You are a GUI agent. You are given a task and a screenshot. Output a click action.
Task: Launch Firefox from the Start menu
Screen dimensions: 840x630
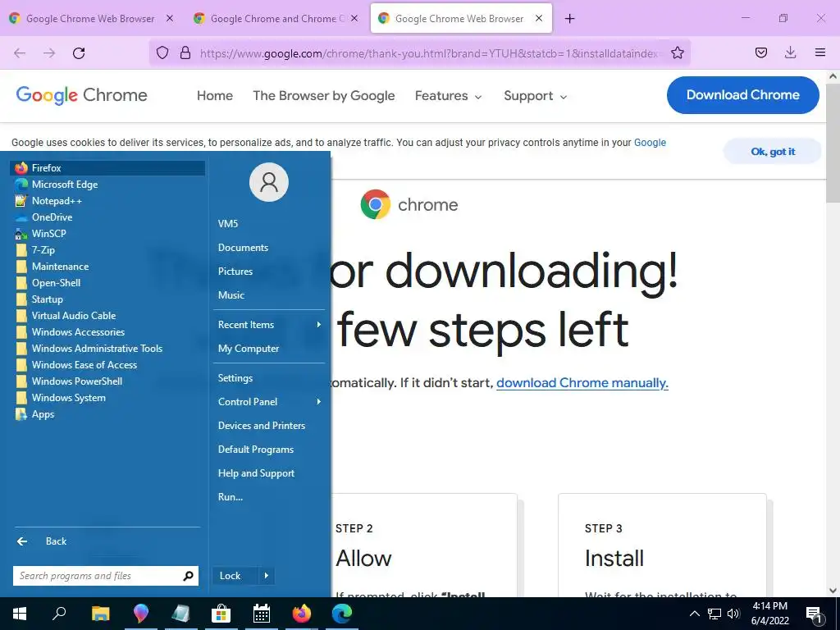click(107, 167)
